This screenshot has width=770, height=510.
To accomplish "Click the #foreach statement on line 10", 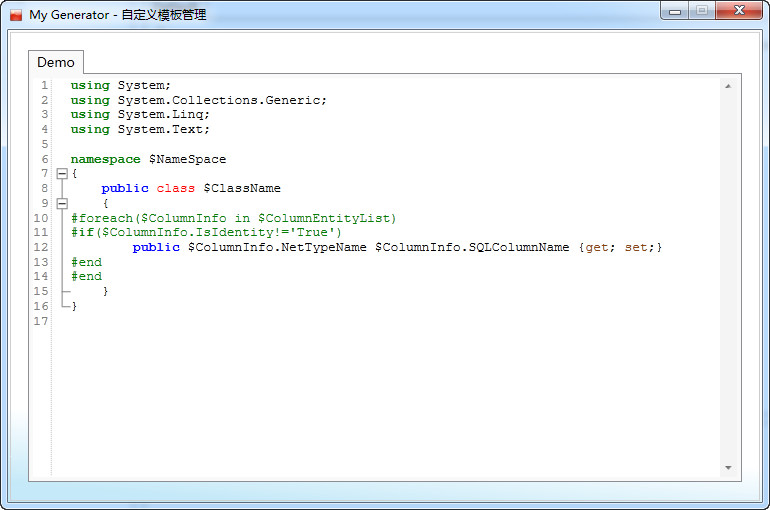I will pos(234,218).
